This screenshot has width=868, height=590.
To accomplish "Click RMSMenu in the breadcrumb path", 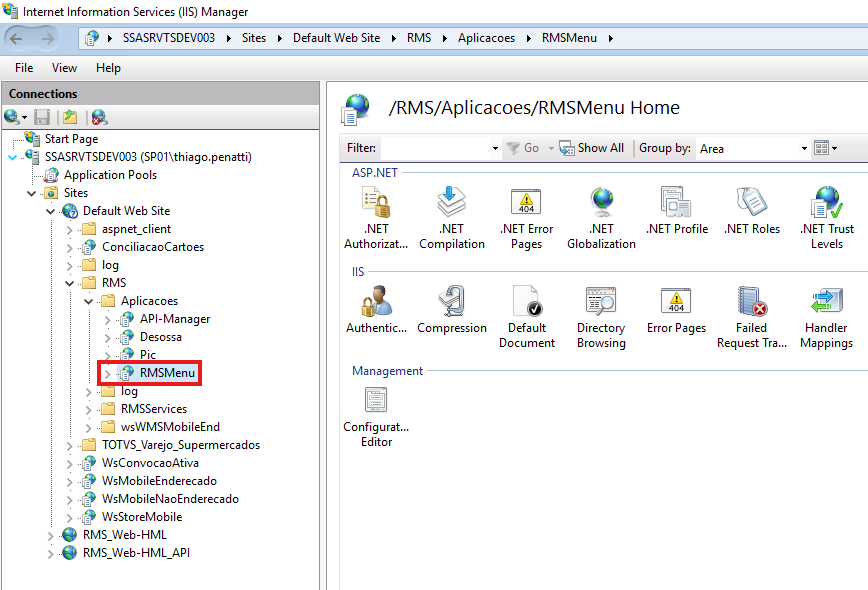I will [x=569, y=38].
